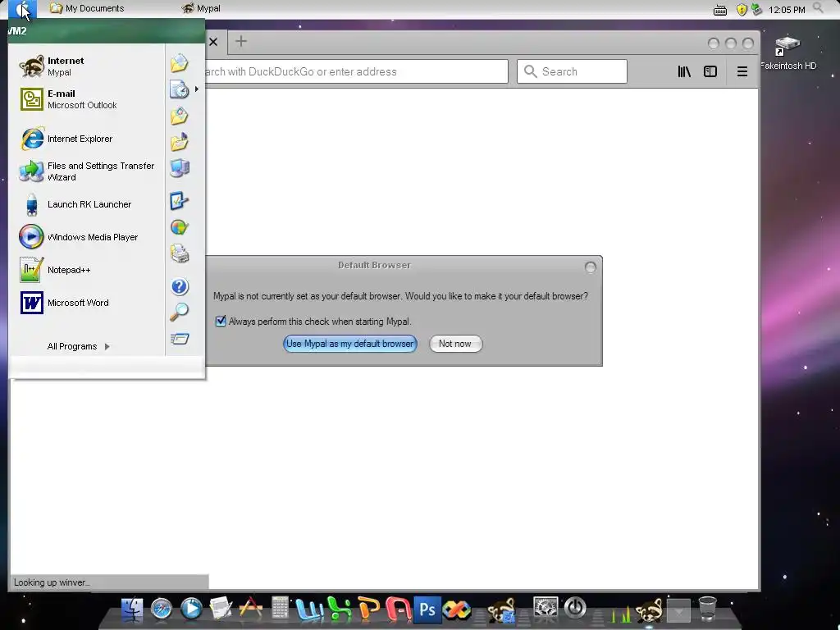Viewport: 840px width, 630px height.
Task: Open My Computer icon in start menu
Action: (180, 168)
